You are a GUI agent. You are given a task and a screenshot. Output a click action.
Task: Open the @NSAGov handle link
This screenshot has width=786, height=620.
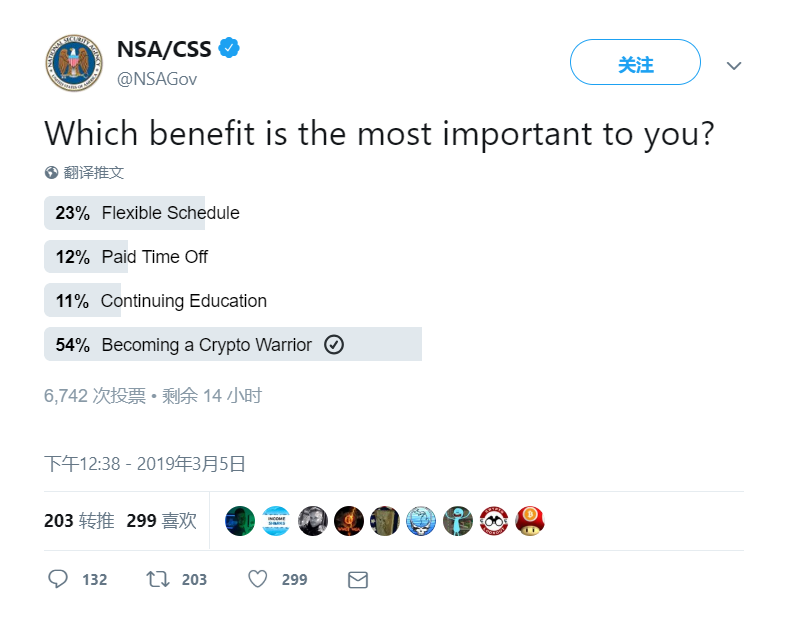(157, 79)
